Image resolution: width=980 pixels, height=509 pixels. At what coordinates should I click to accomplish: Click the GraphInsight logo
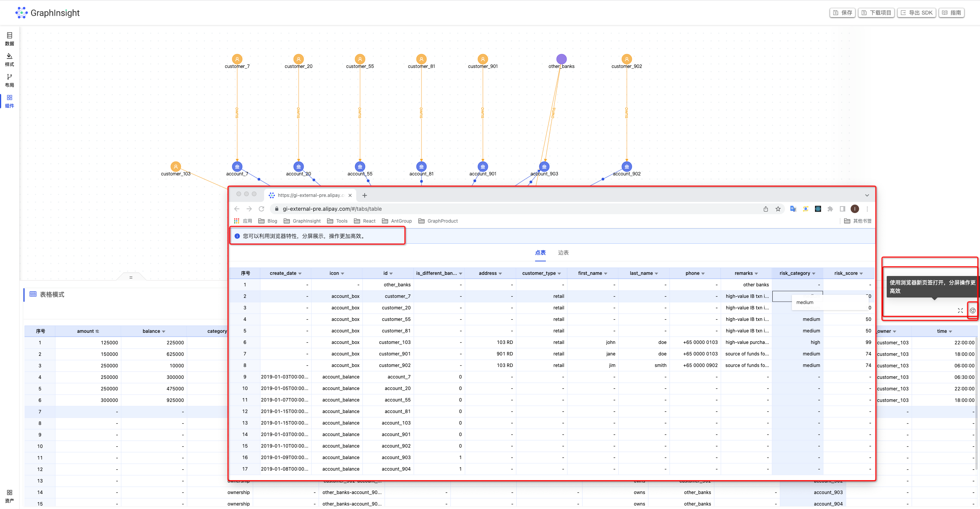point(48,13)
